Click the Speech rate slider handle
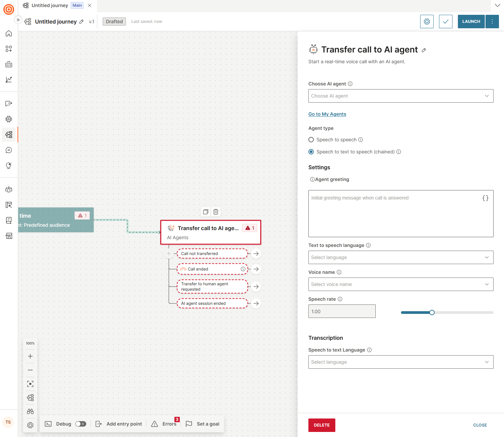The width and height of the screenshot is (504, 437). click(432, 313)
